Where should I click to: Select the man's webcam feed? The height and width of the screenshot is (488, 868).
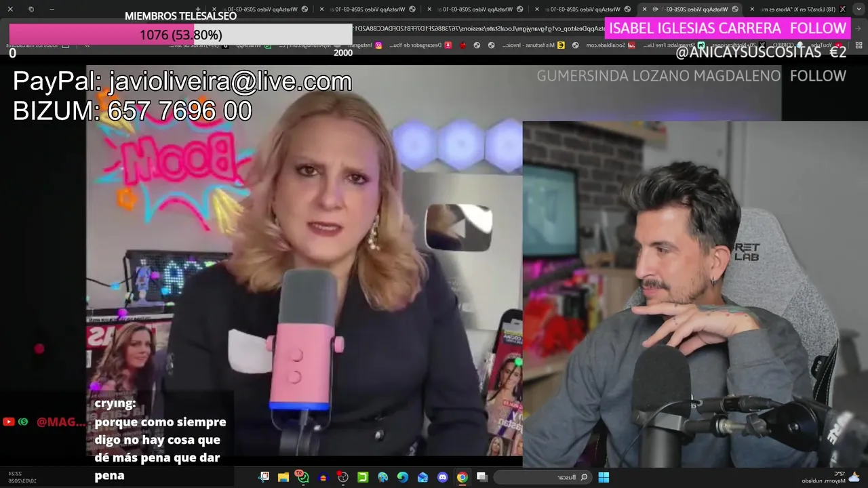point(695,294)
